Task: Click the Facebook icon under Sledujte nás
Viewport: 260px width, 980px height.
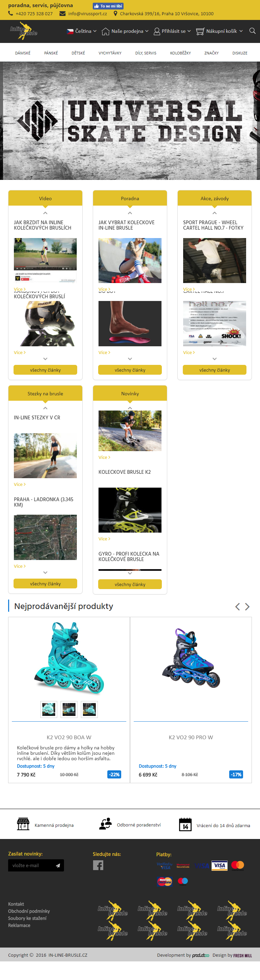Action: [98, 865]
